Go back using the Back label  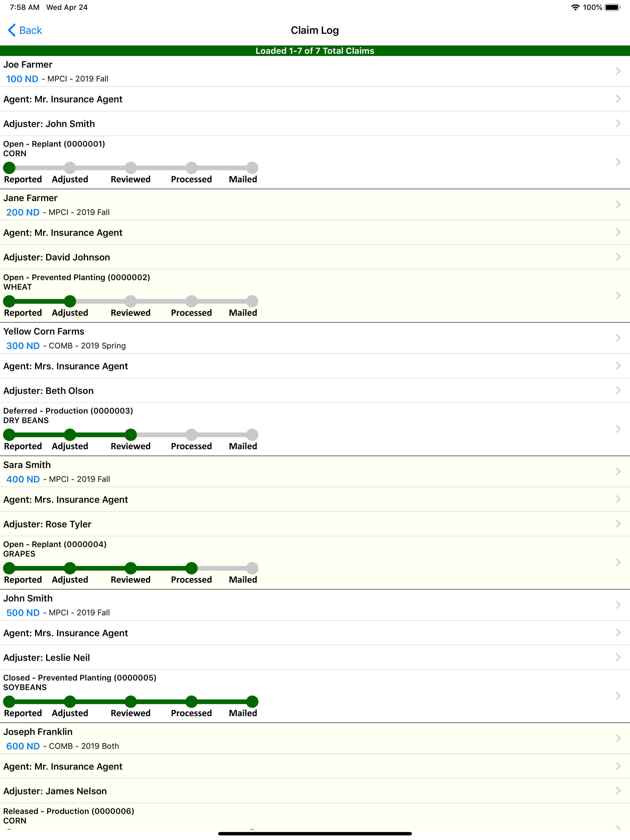click(30, 30)
